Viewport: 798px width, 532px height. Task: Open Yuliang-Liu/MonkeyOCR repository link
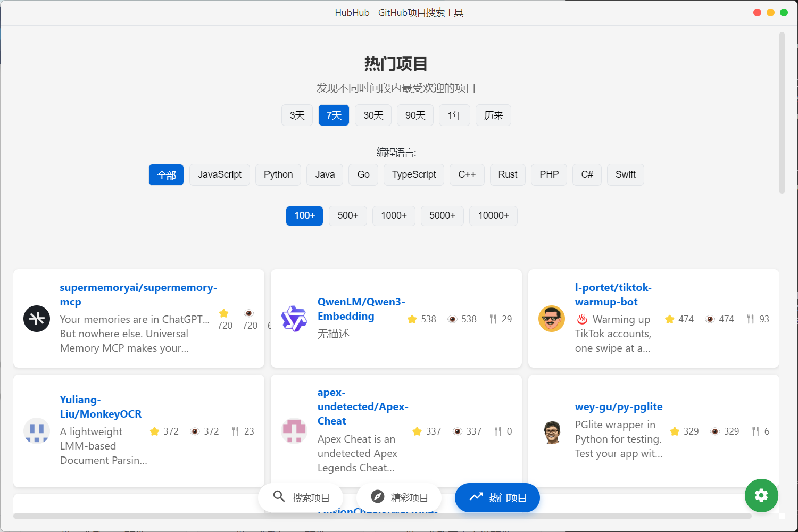[101, 407]
